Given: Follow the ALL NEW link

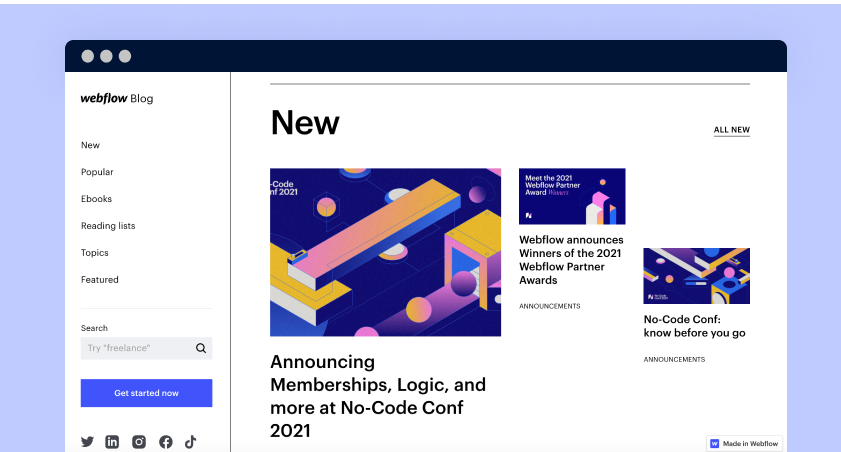Looking at the screenshot, I should [732, 130].
